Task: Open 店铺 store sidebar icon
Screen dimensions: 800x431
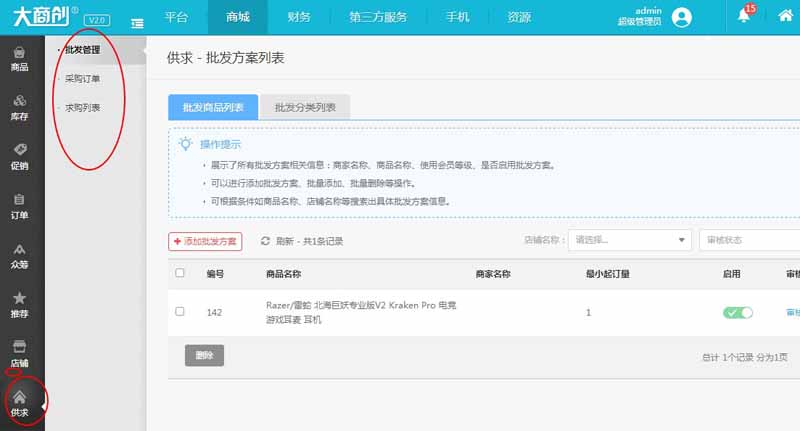Action: 20,353
